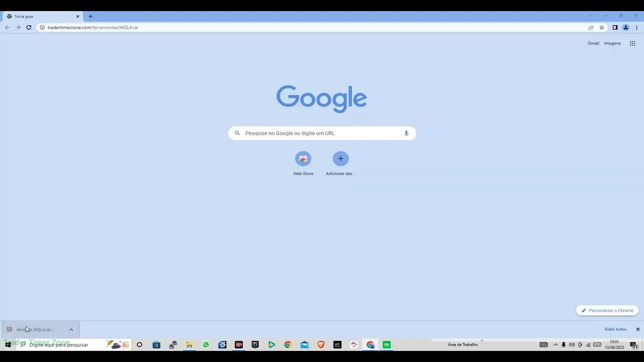
Task: Click Exibir todos downloads link
Action: click(x=615, y=329)
